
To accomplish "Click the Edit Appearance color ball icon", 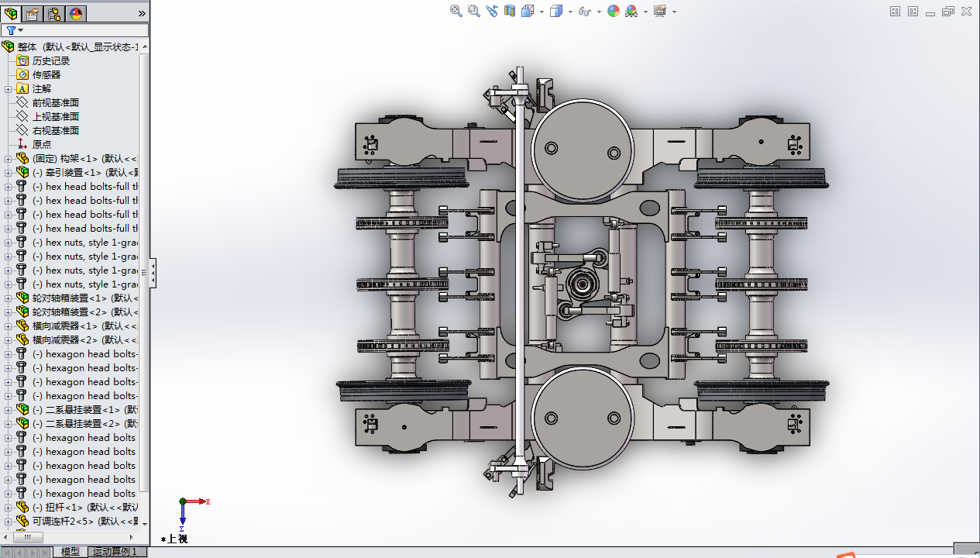I will pos(614,11).
